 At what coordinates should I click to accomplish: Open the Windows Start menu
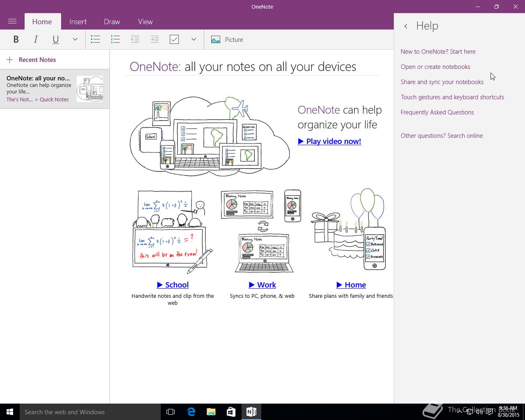tap(10, 412)
